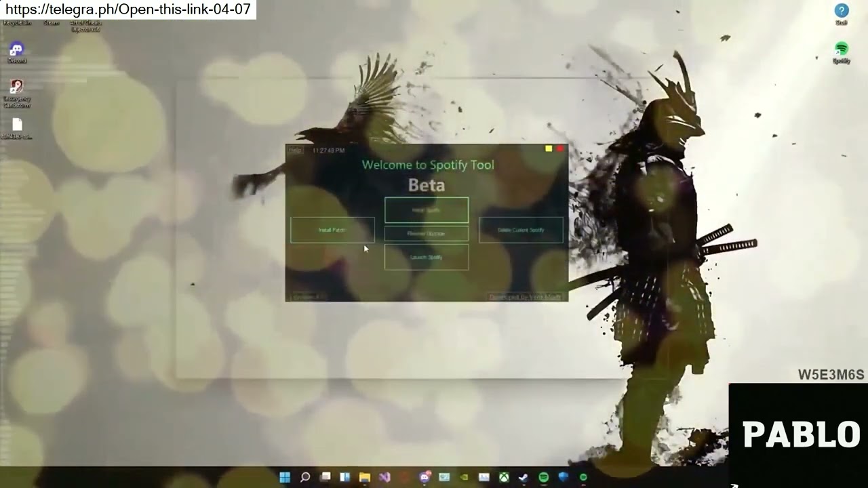Click the 'Developed by' credit link

[526, 297]
